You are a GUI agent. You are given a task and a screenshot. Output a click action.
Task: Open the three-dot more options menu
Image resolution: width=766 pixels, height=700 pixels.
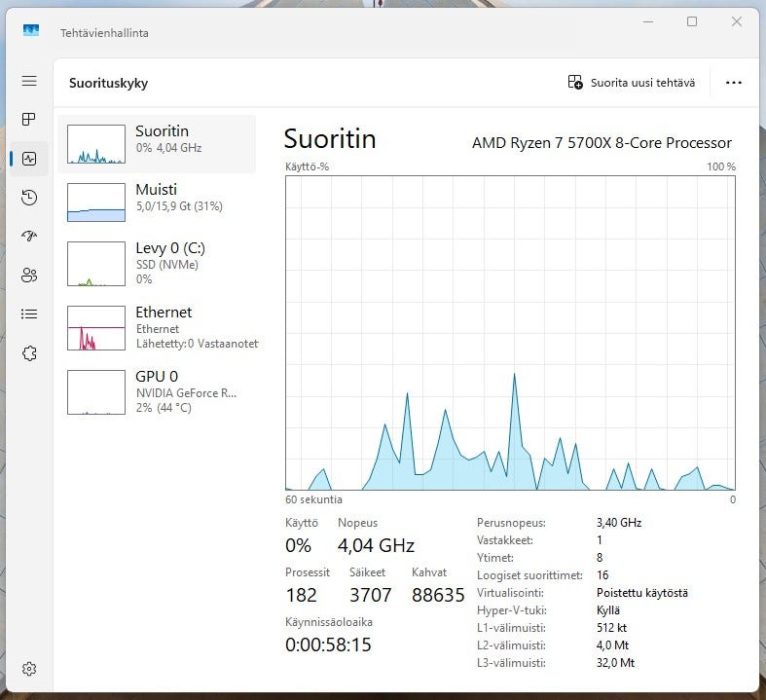[734, 83]
